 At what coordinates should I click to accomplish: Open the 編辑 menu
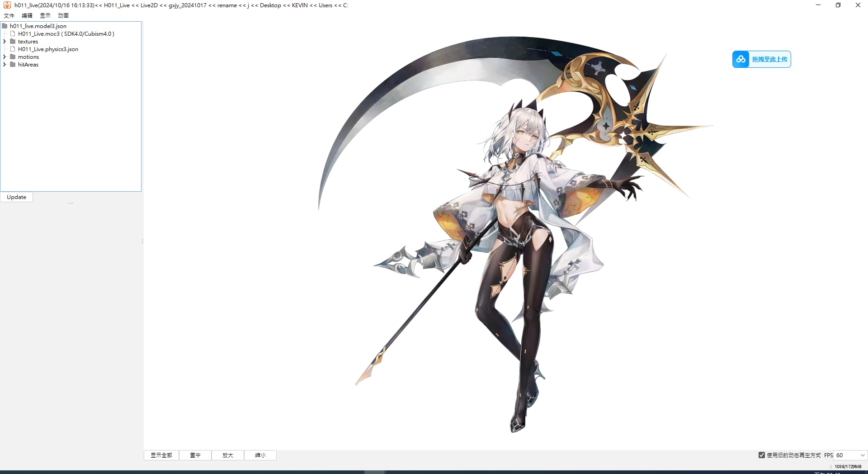27,15
